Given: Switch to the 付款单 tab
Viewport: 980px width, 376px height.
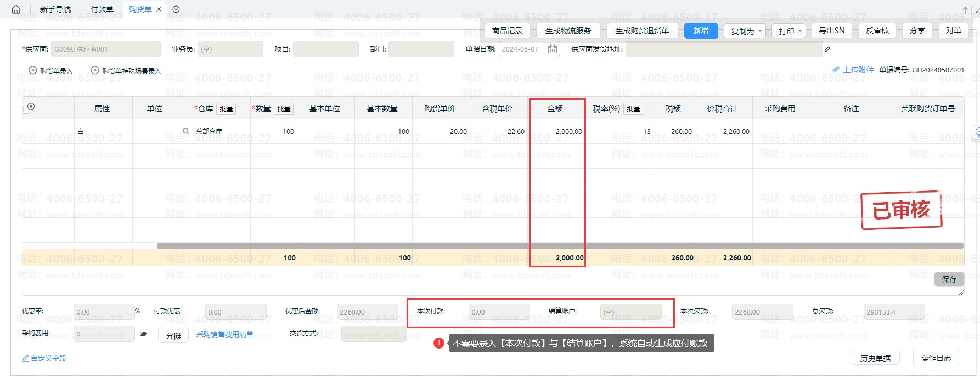Looking at the screenshot, I should pyautogui.click(x=102, y=9).
